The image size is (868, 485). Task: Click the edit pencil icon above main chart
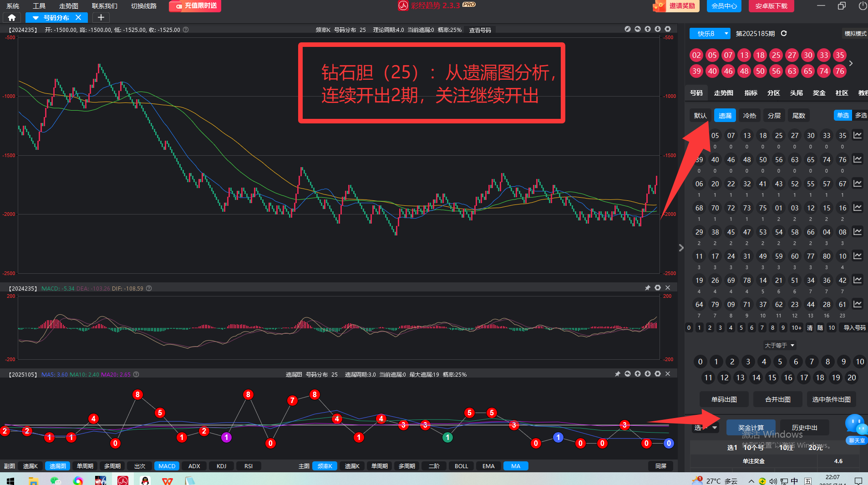point(628,29)
